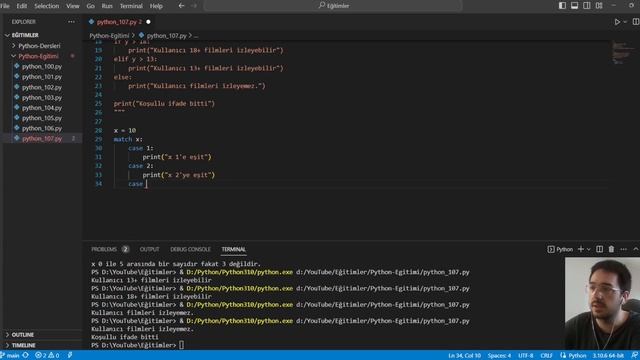
Task: Open the new terminal profile dropdown
Action: [588, 249]
